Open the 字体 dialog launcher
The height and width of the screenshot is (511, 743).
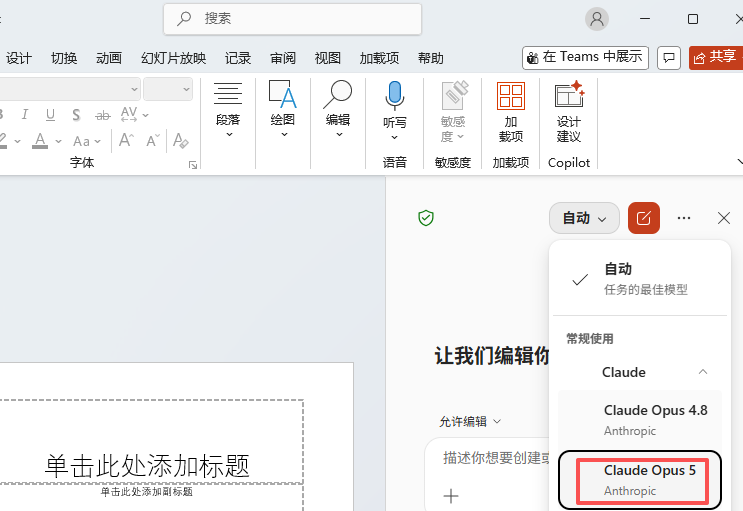(x=193, y=164)
